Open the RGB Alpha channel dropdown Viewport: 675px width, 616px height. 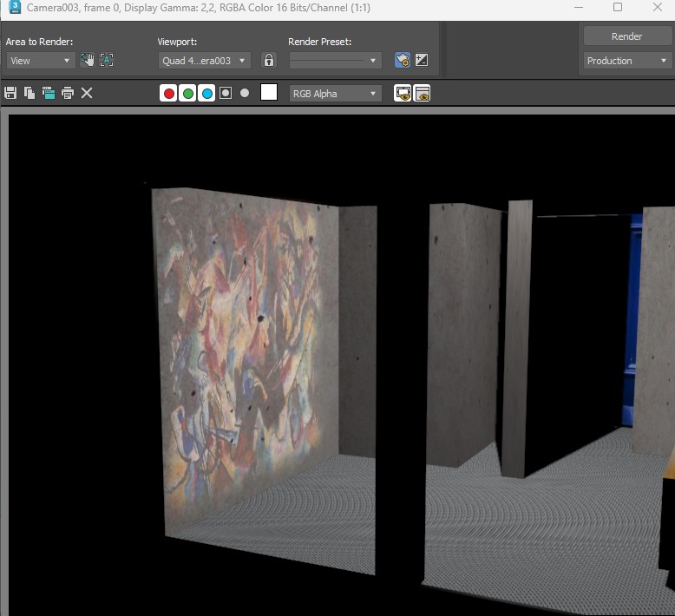(x=335, y=94)
